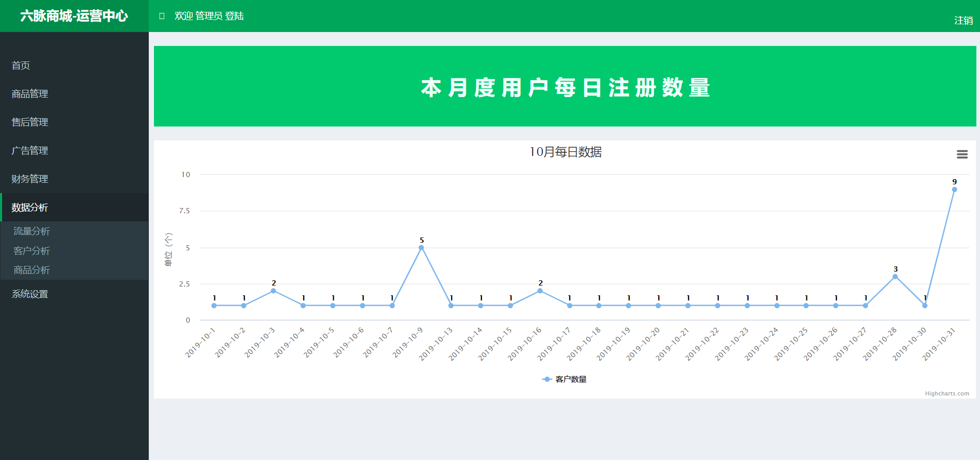The image size is (980, 460).
Task: Click the data point labeled 3 on 2019-10-28
Action: pos(895,277)
